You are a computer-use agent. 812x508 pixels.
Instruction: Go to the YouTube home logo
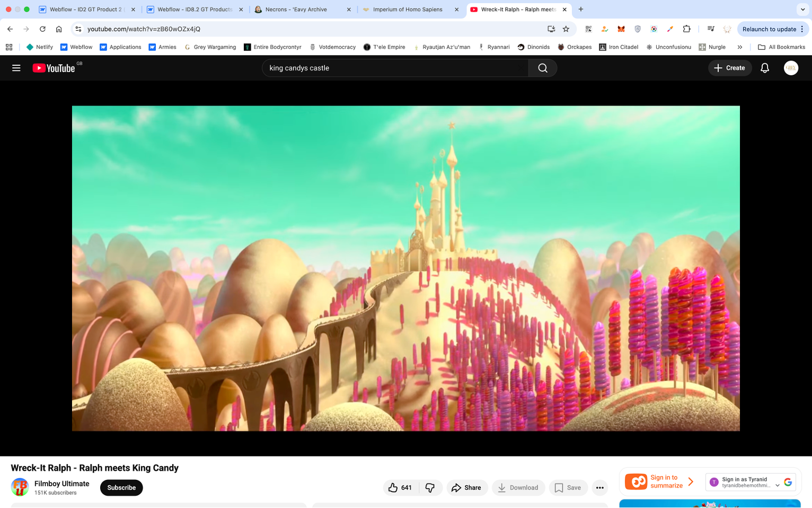[54, 68]
